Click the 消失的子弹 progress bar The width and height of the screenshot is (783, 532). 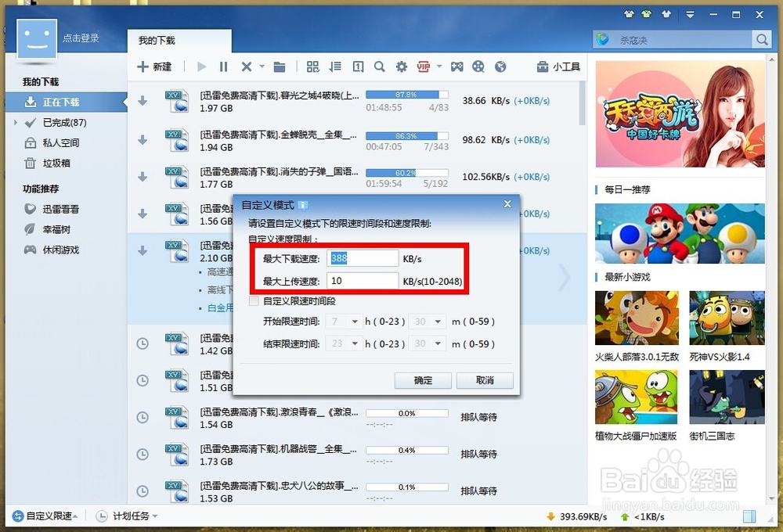[407, 173]
